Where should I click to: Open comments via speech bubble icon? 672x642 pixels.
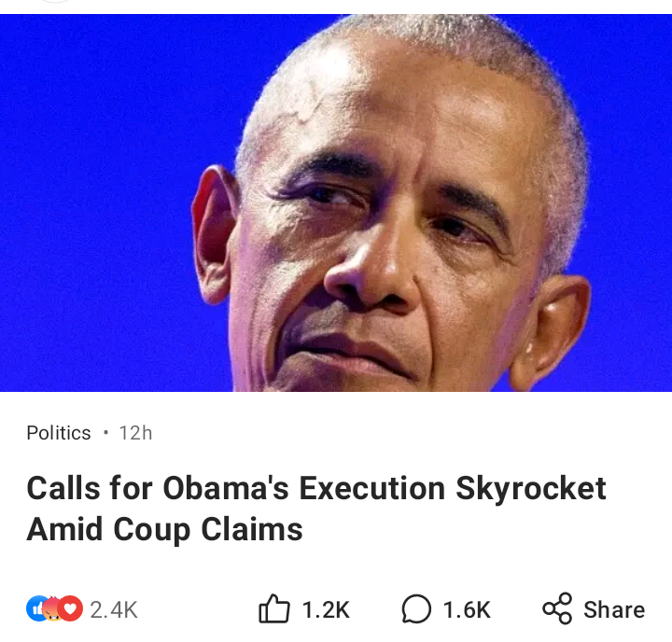416,608
